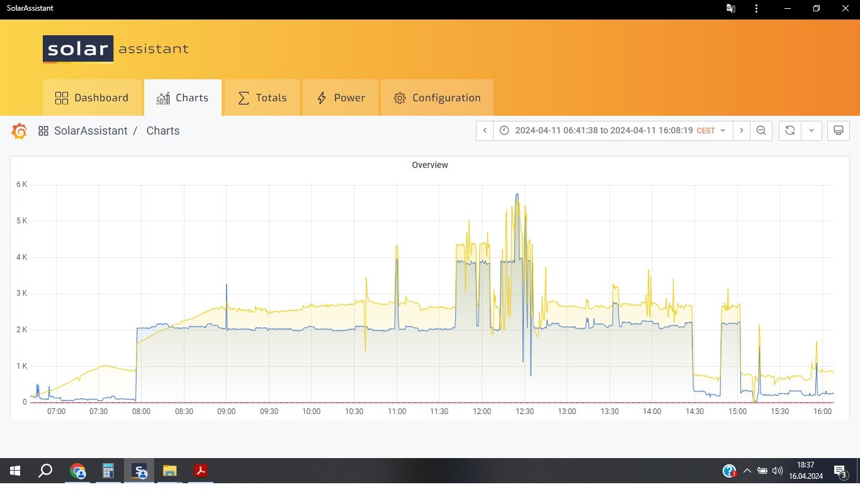
Task: Click the SolarAssistant breadcrumb link
Action: coord(91,131)
